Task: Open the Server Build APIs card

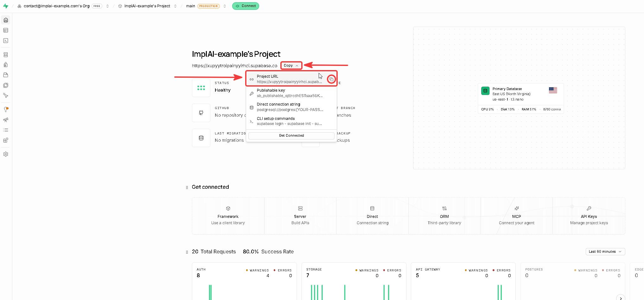Action: tap(300, 216)
